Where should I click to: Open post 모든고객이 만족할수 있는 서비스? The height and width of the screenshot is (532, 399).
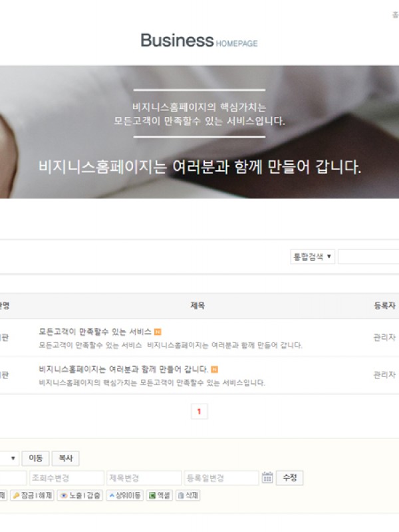[x=95, y=331]
